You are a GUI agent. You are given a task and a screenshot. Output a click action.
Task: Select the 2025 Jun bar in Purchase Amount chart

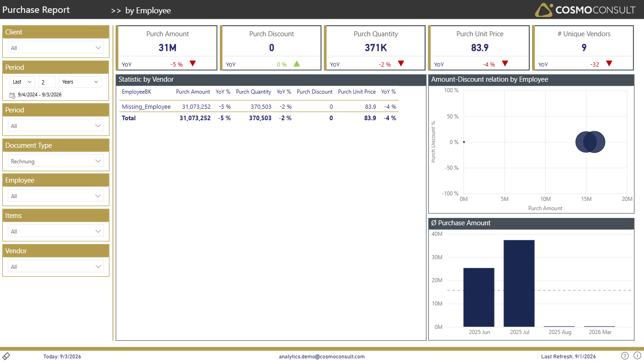click(x=479, y=297)
